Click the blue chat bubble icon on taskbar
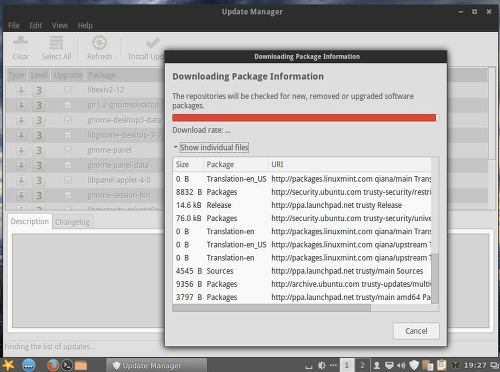The height and width of the screenshot is (372, 500). [29, 365]
